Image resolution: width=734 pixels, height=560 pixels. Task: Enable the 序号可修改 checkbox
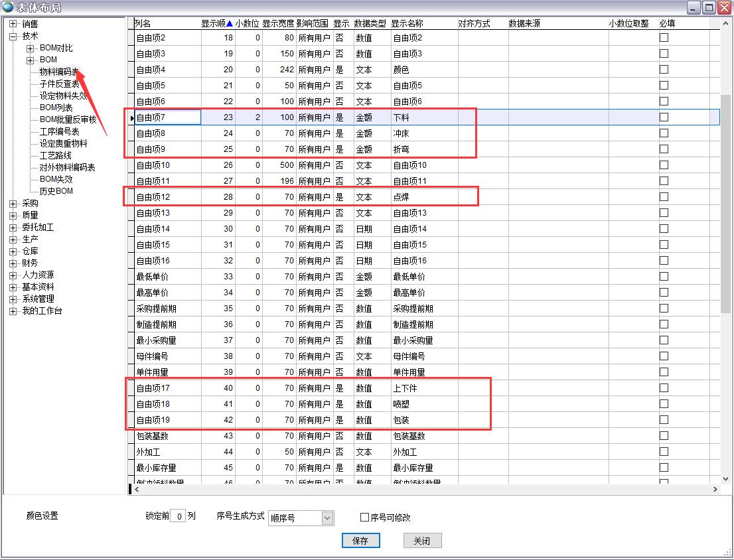[x=364, y=518]
